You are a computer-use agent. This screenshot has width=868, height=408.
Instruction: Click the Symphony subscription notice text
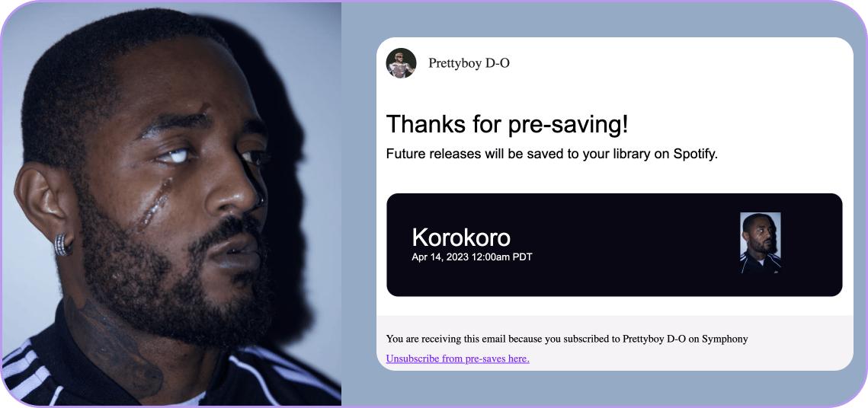[x=567, y=339]
